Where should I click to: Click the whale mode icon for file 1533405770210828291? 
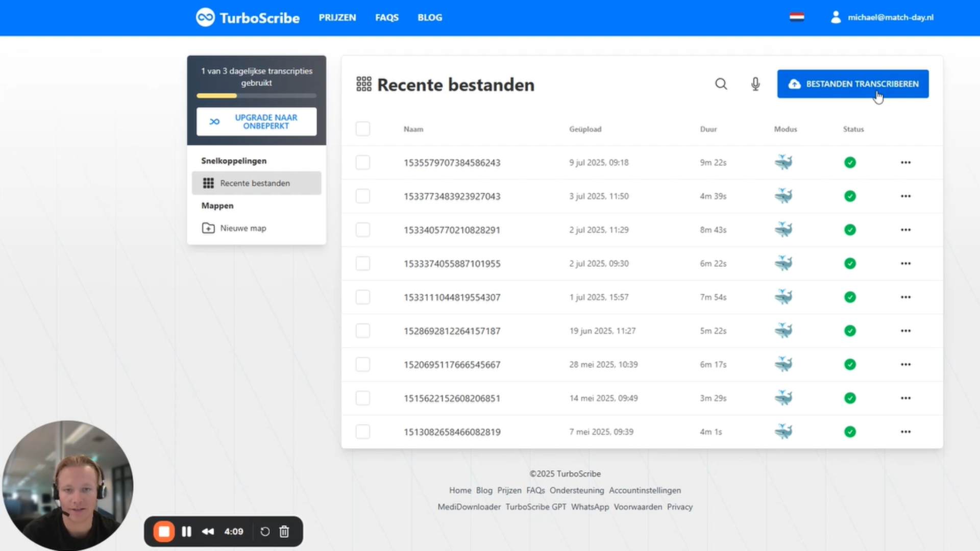(783, 230)
